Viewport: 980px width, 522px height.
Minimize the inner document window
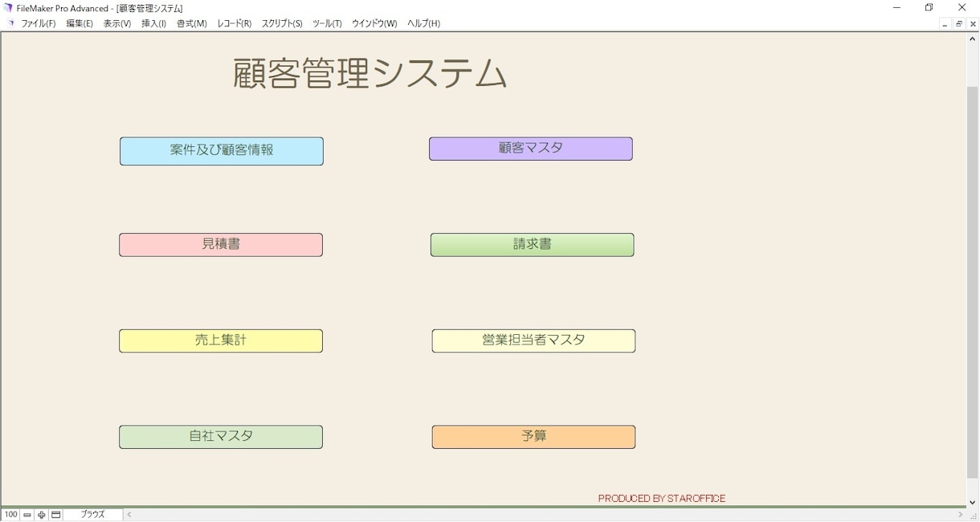point(945,24)
